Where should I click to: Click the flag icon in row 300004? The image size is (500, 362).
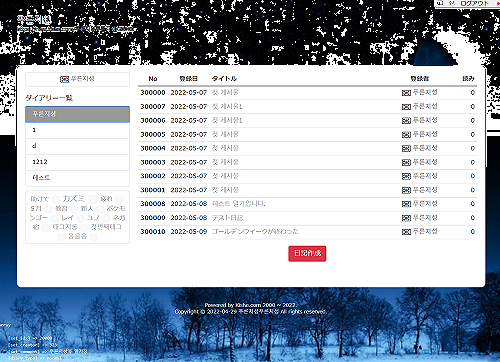[x=406, y=149]
